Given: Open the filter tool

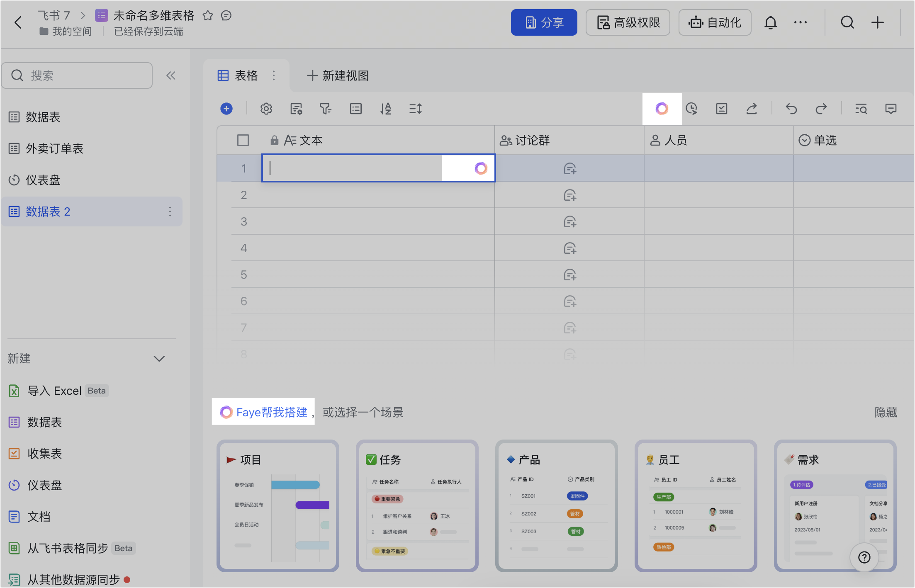Looking at the screenshot, I should (x=326, y=109).
